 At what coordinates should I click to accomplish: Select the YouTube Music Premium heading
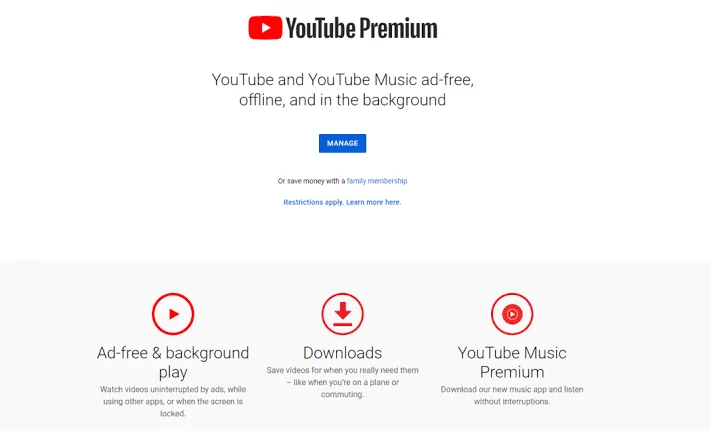[512, 362]
